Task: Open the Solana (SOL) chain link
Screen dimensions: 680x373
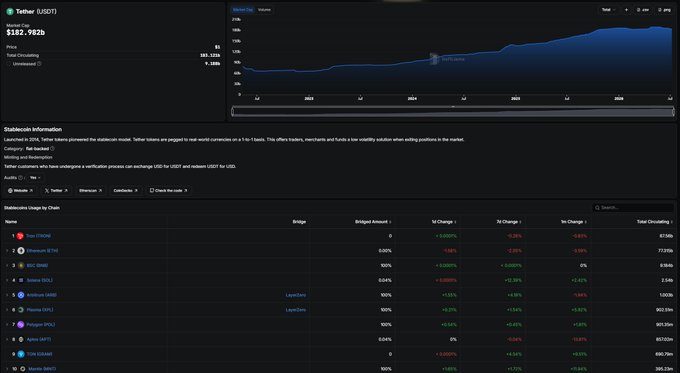Action: coord(39,280)
